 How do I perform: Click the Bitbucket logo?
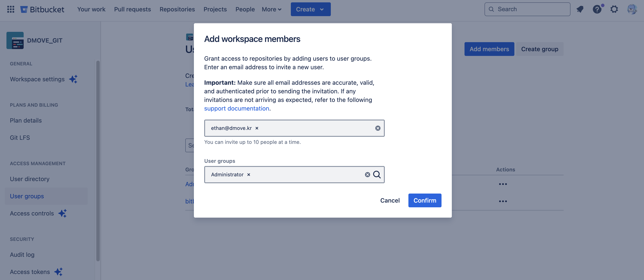42,9
